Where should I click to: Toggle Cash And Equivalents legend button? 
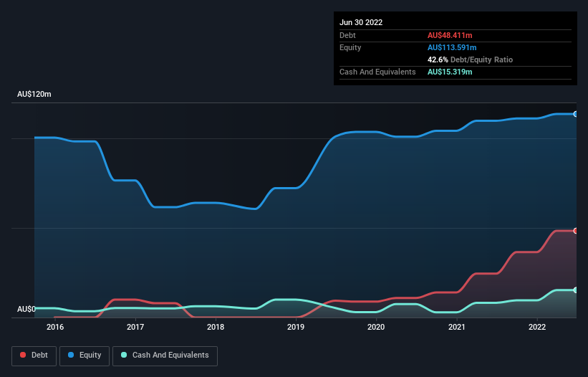click(x=165, y=355)
